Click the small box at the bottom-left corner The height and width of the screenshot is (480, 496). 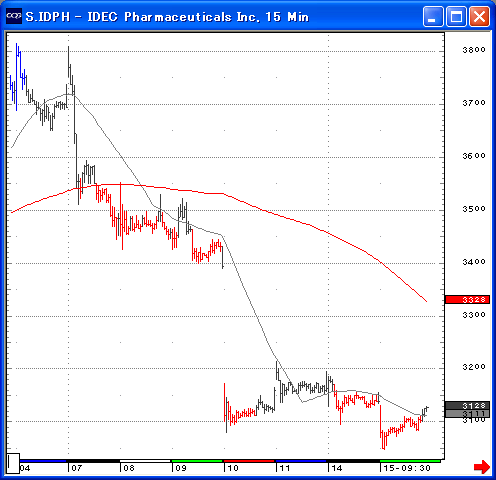pyautogui.click(x=13, y=463)
